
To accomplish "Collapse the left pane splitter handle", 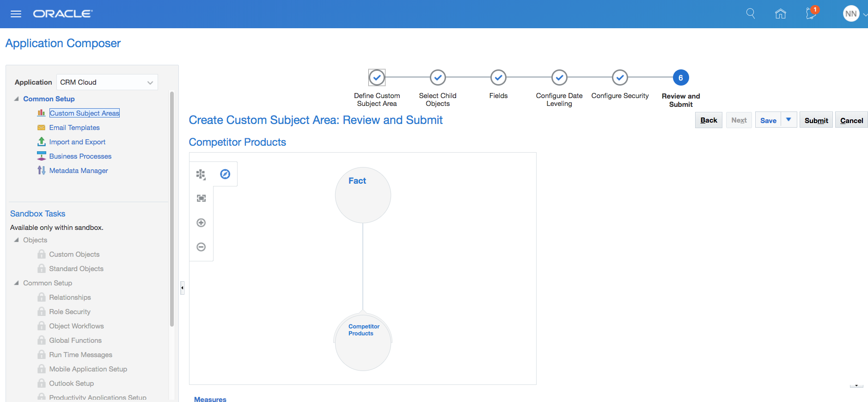I will (182, 288).
